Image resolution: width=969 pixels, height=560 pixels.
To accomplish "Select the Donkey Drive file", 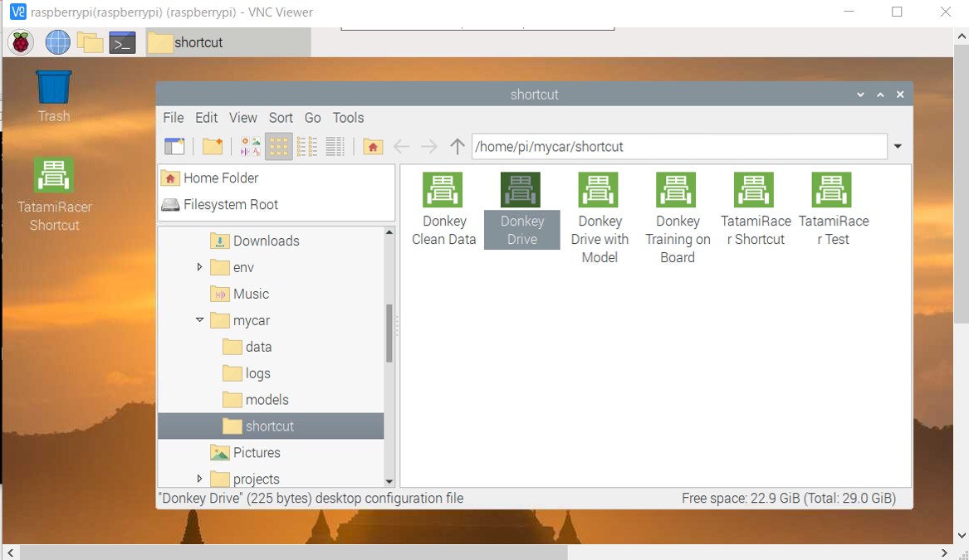I will 521,210.
